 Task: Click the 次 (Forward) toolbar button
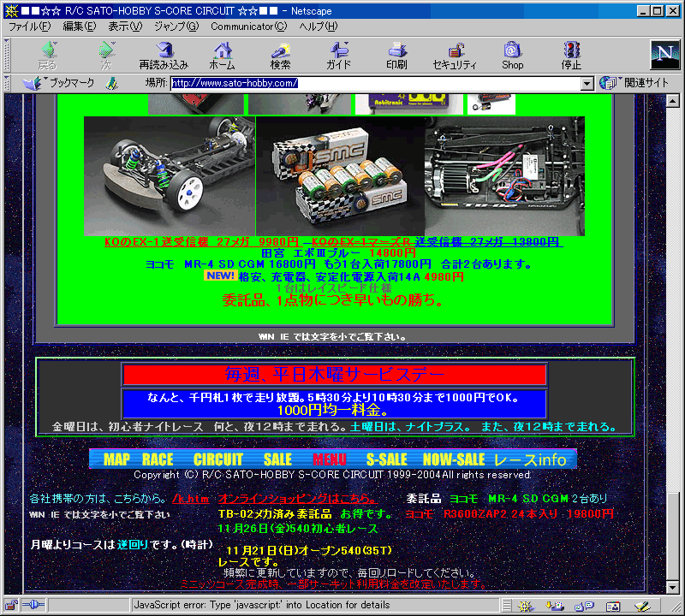point(106,56)
